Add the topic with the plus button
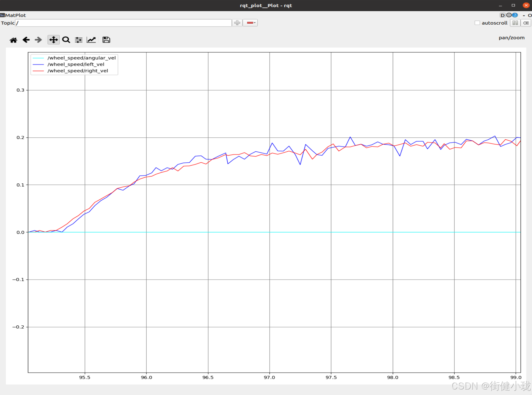The height and width of the screenshot is (395, 532). [x=237, y=23]
